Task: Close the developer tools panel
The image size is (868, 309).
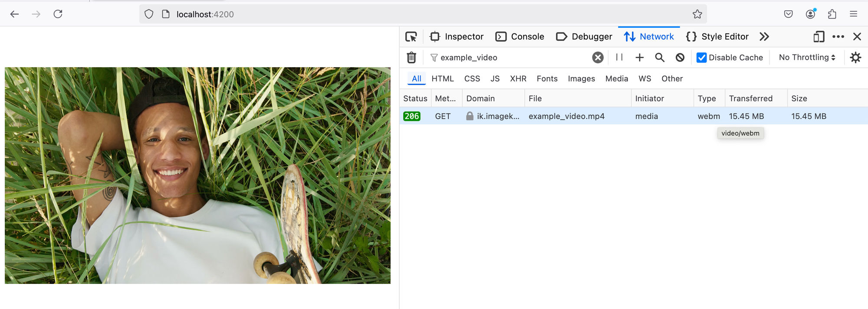Action: click(857, 37)
